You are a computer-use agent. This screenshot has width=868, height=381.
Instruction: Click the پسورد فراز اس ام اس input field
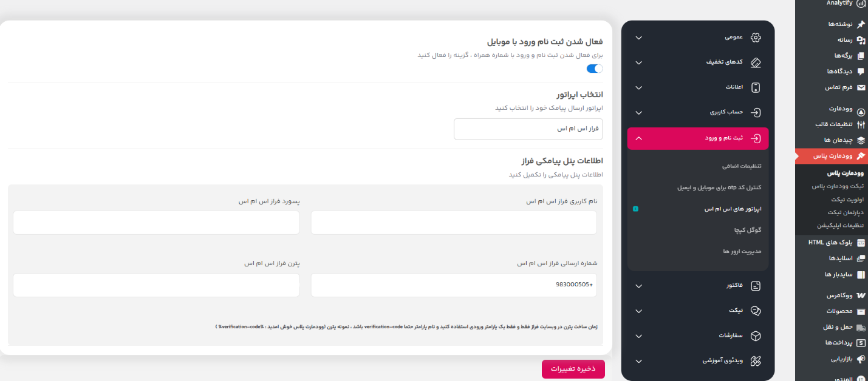pos(155,223)
